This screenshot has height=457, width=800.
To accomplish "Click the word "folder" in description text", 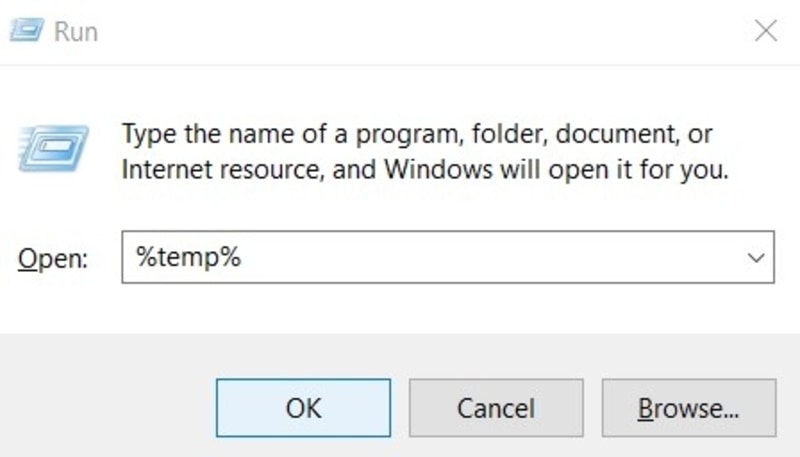I will click(510, 134).
